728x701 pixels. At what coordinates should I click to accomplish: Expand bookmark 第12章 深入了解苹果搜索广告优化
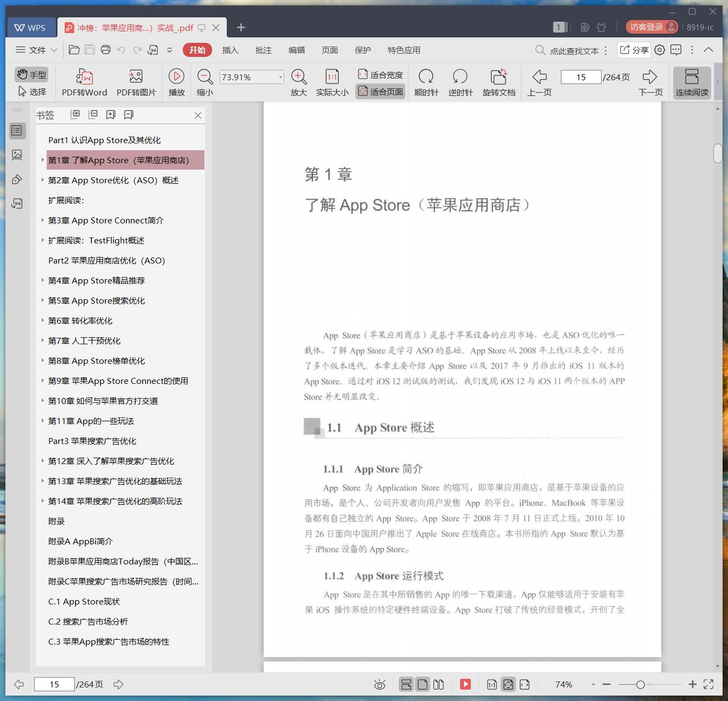point(43,461)
